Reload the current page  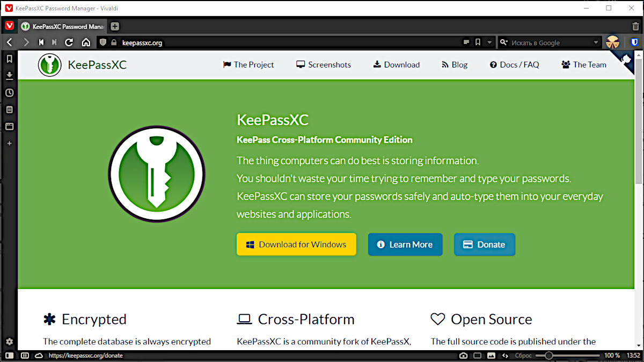pos(69,42)
